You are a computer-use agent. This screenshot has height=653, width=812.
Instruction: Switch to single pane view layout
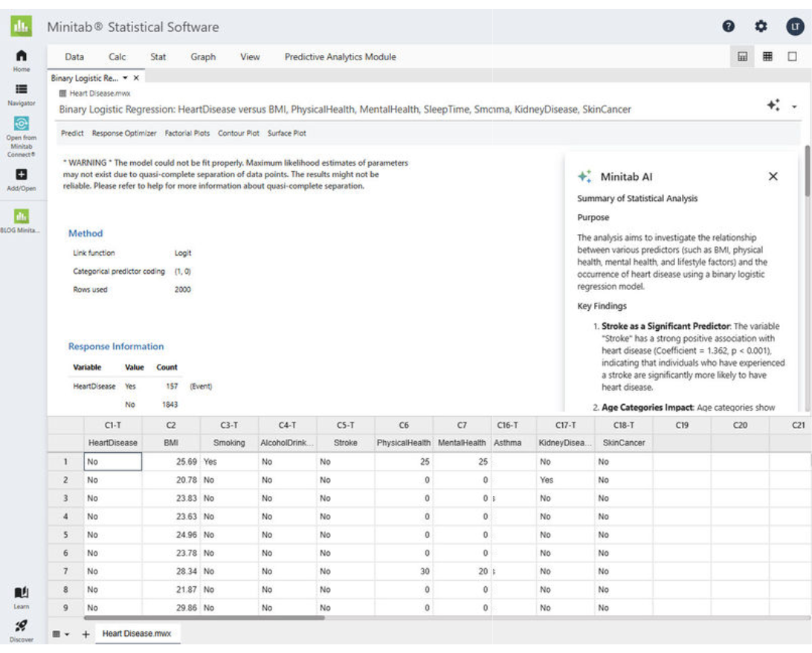tap(793, 57)
